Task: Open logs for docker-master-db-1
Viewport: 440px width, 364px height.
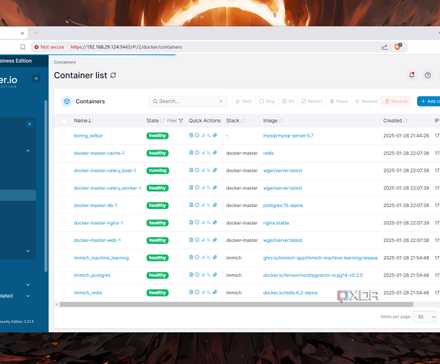Action: pos(191,205)
